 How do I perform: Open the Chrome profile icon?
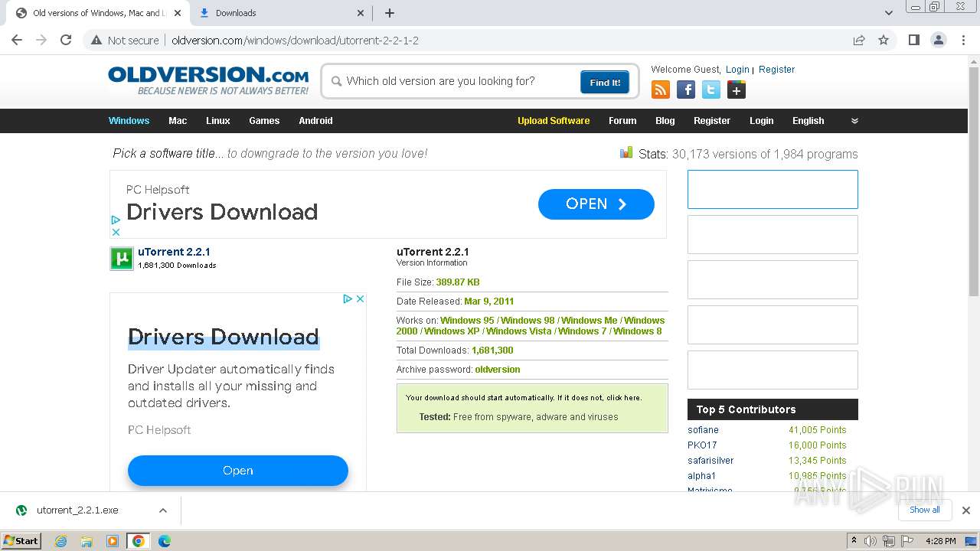(x=939, y=41)
